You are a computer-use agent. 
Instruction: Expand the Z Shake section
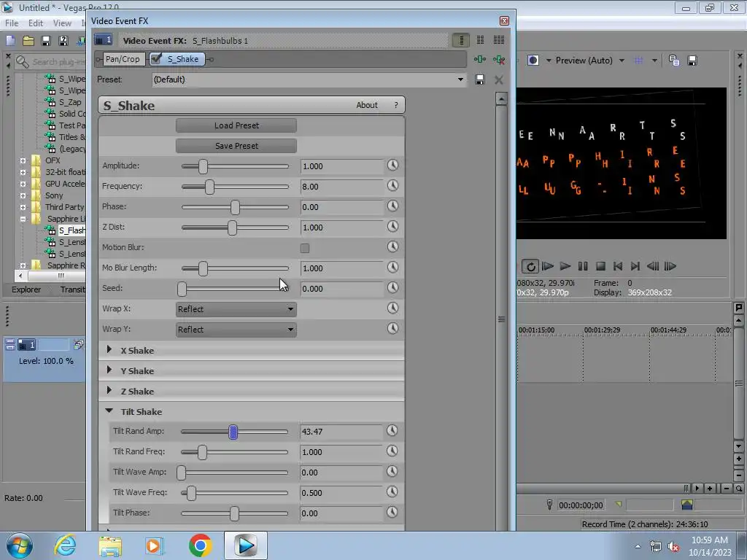109,391
